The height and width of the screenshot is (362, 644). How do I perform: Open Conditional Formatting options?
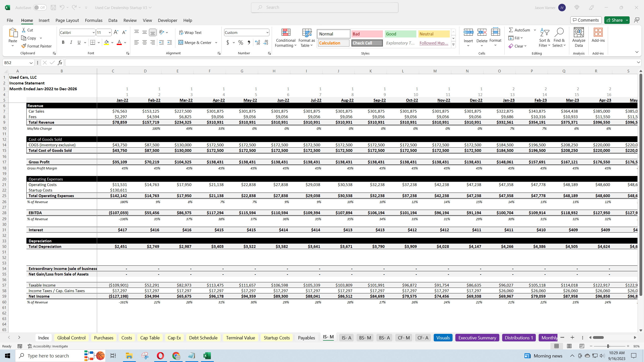point(285,38)
